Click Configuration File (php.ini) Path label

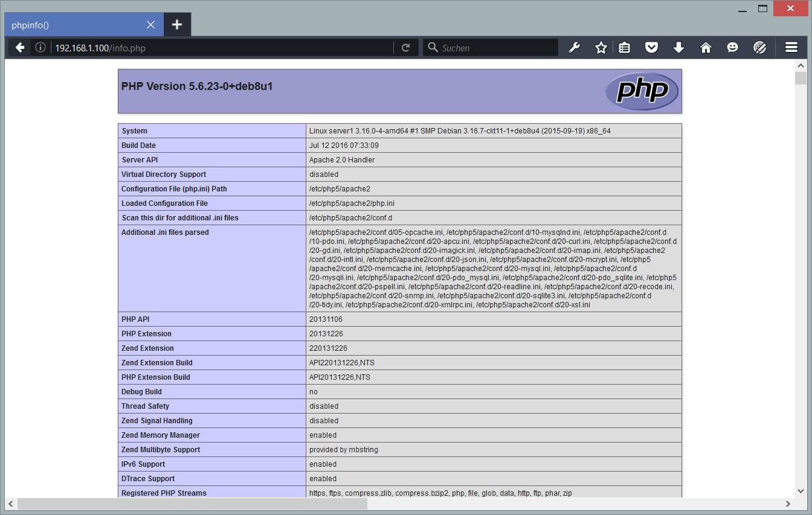coord(174,189)
